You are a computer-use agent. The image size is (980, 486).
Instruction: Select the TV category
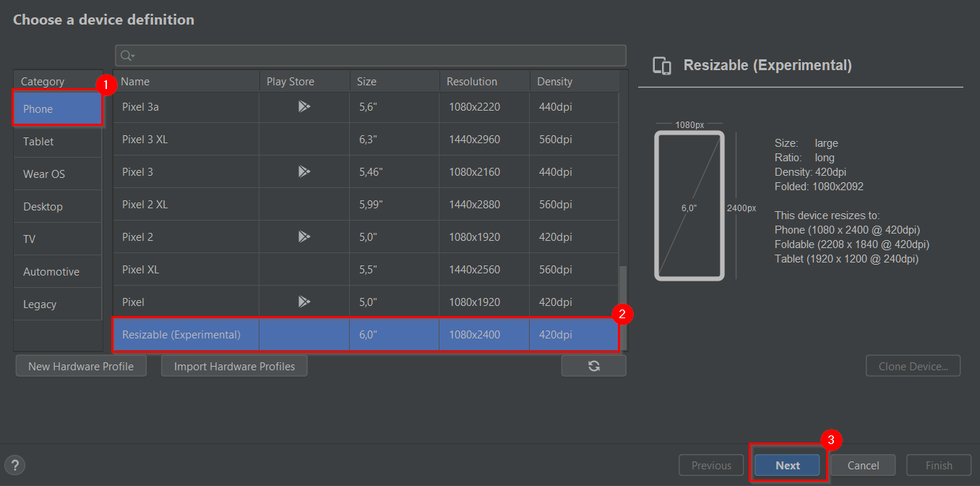tap(58, 239)
